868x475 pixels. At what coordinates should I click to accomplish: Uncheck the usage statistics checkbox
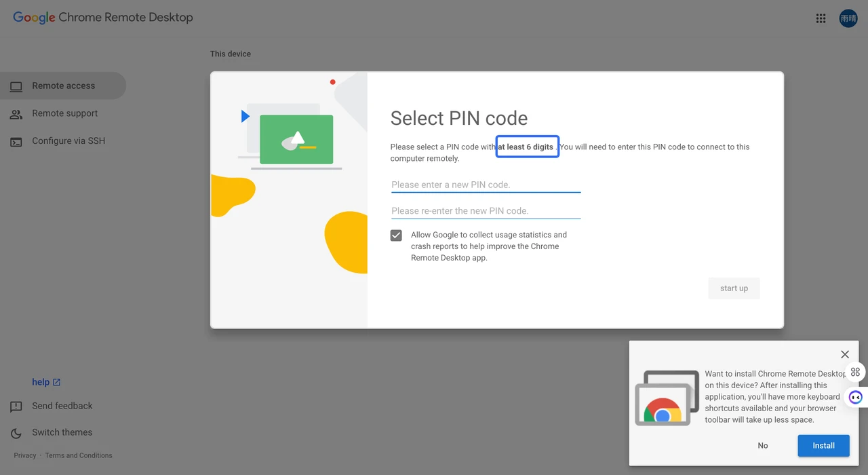coord(396,235)
